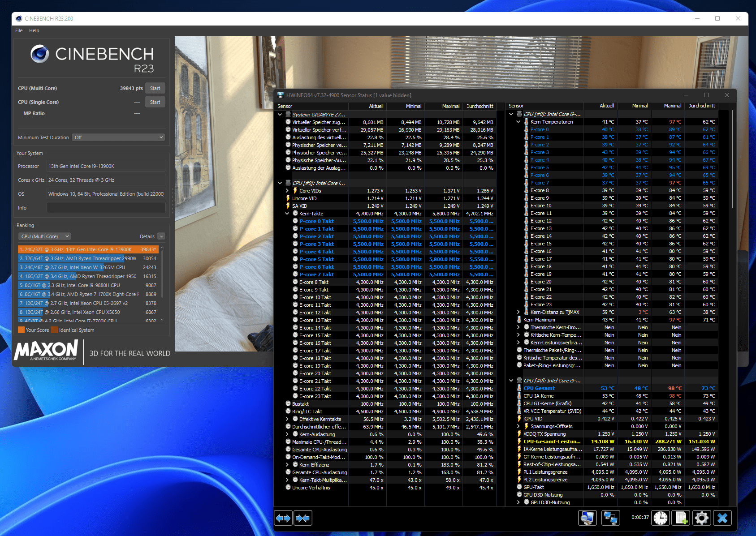Click the lightning icon beside Core VIDs
This screenshot has width=756, height=536.
coord(295,191)
